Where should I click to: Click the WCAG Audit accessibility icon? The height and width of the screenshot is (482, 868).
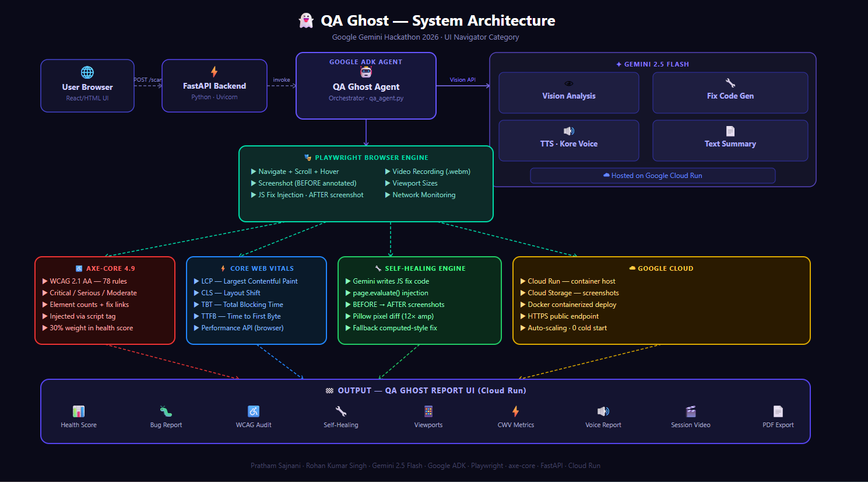click(254, 411)
